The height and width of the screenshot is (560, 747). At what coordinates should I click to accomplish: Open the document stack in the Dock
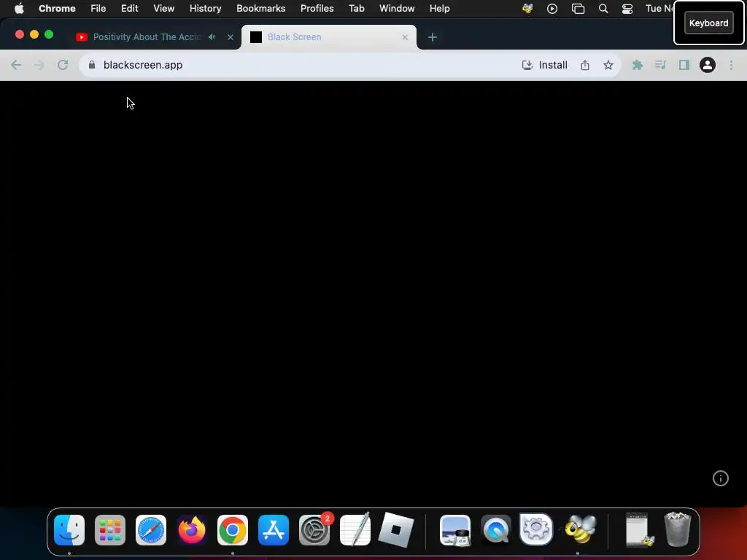point(639,529)
